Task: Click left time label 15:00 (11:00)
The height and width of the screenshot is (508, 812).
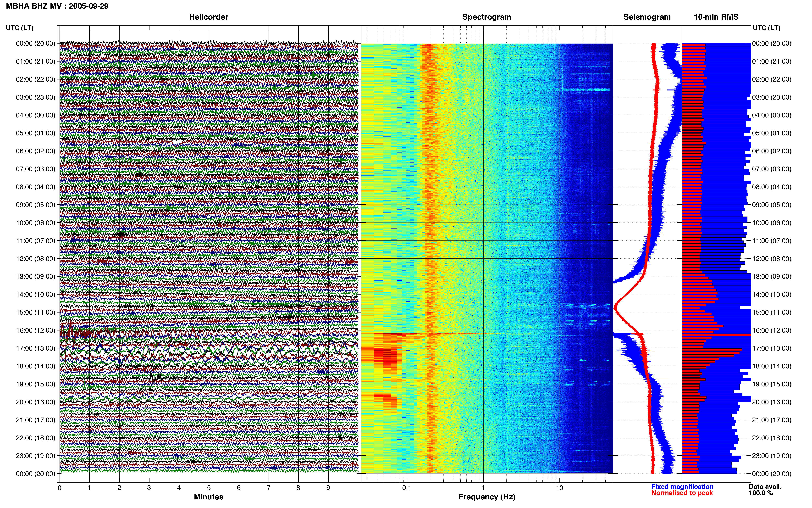Action: tap(36, 313)
